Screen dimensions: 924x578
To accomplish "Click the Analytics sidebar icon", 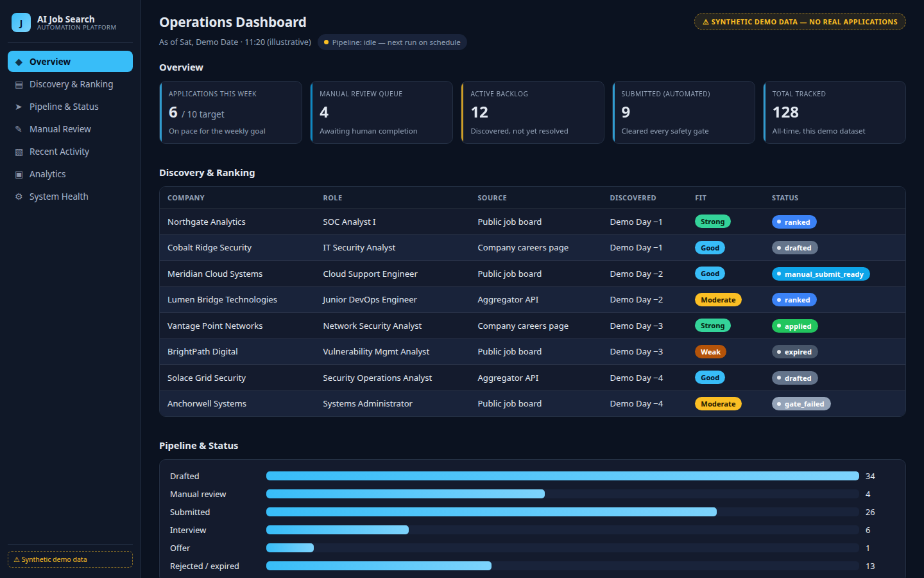I will (x=19, y=175).
